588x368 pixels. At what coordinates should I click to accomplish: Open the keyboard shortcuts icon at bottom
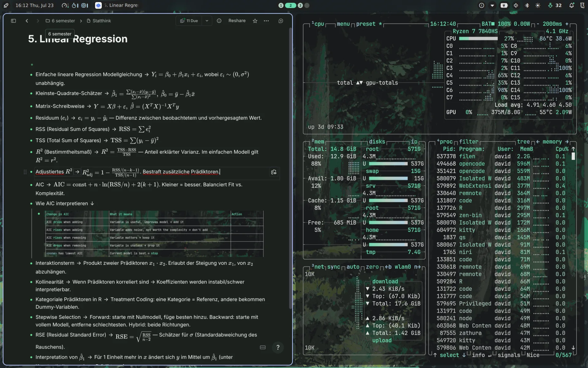coord(263,347)
